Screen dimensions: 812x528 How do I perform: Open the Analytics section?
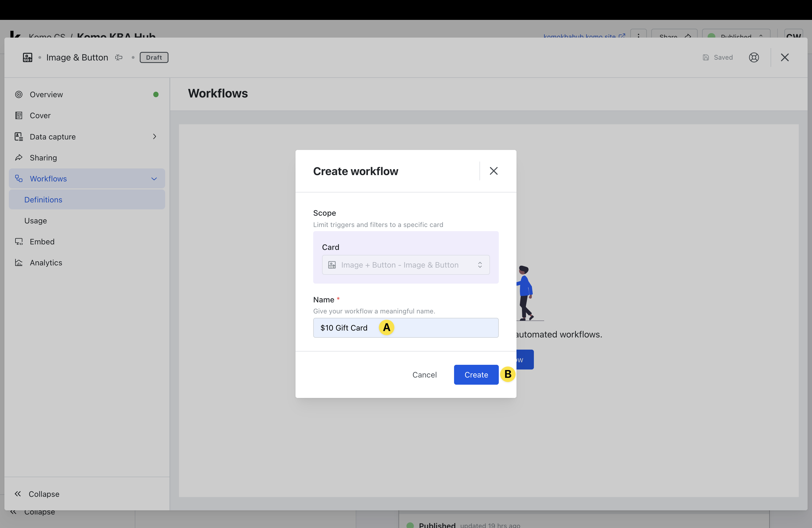click(x=46, y=263)
